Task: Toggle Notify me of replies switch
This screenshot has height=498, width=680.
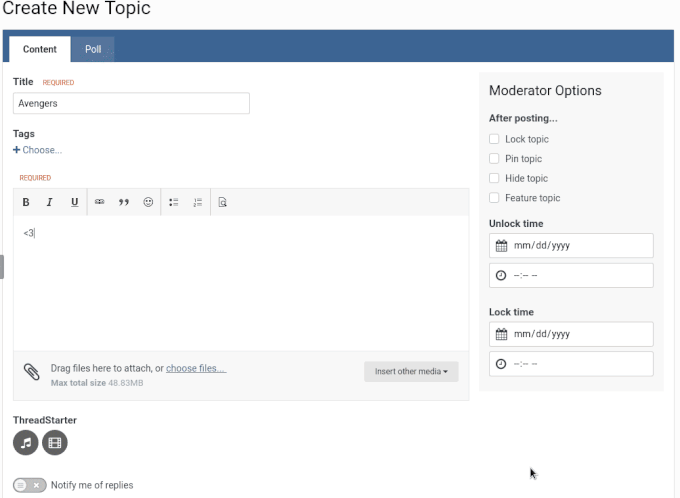Action: 30,485
